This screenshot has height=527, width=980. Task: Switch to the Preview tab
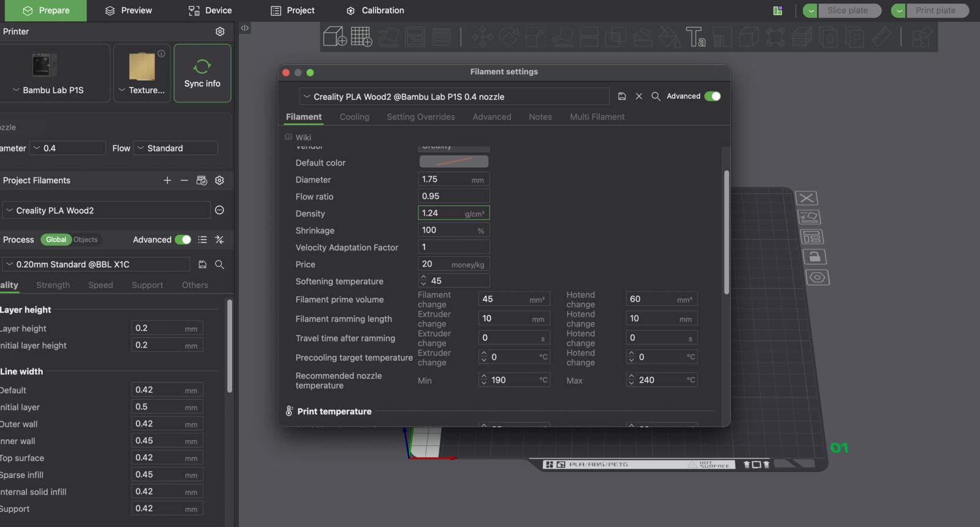pos(129,10)
